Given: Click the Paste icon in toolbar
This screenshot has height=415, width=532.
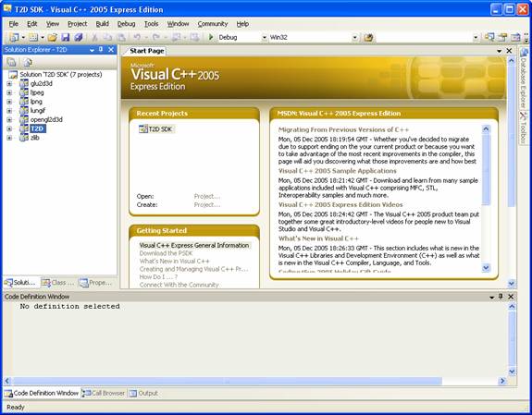Looking at the screenshot, I should point(121,37).
